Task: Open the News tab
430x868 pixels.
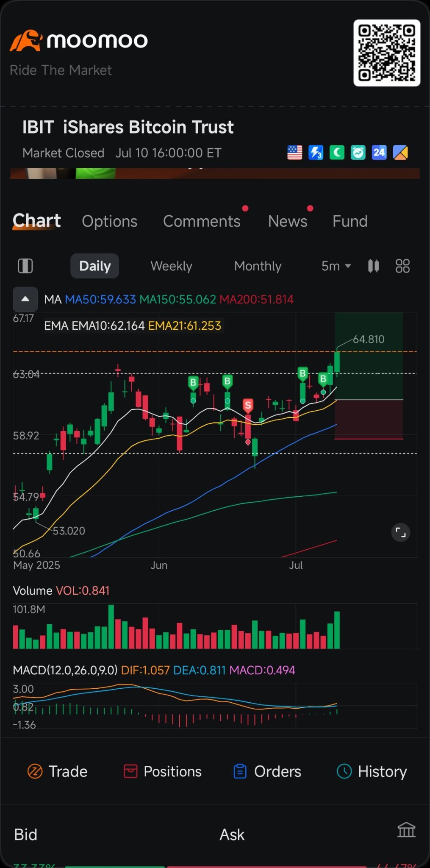Action: click(288, 221)
